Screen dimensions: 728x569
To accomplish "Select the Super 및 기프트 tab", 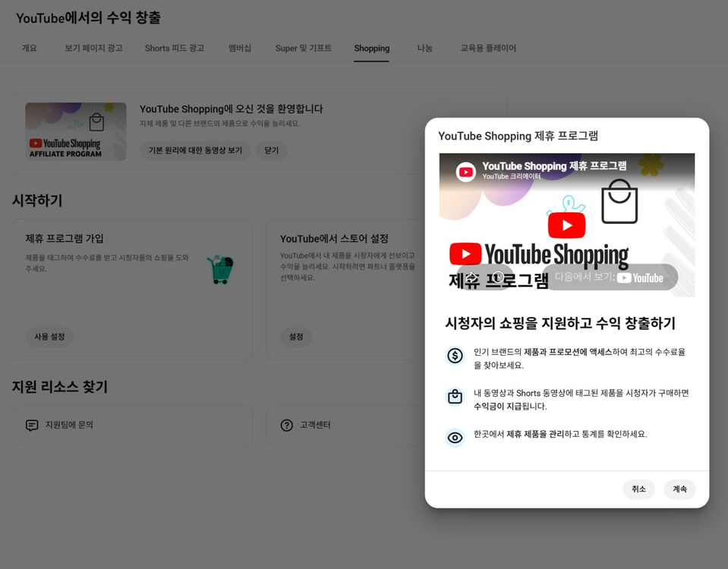I will click(304, 48).
